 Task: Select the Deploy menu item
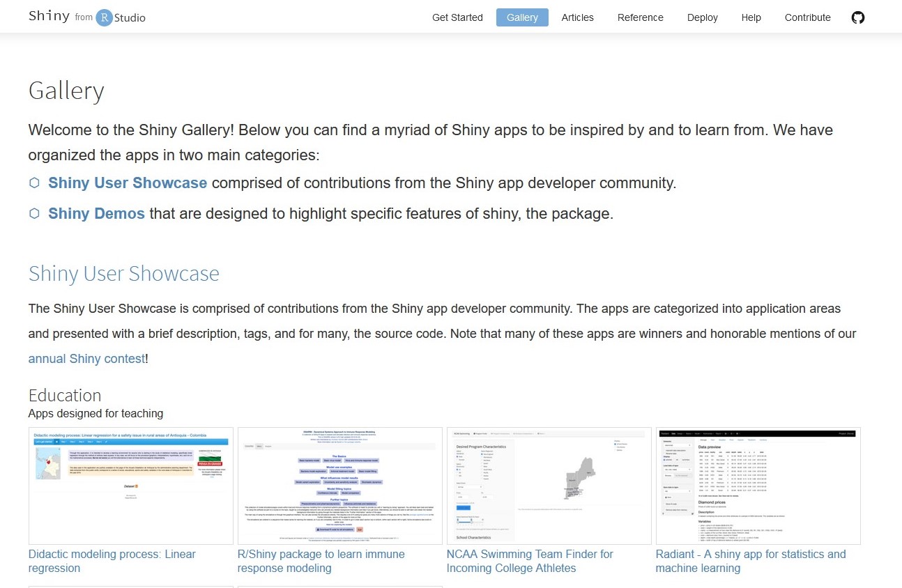(x=702, y=17)
